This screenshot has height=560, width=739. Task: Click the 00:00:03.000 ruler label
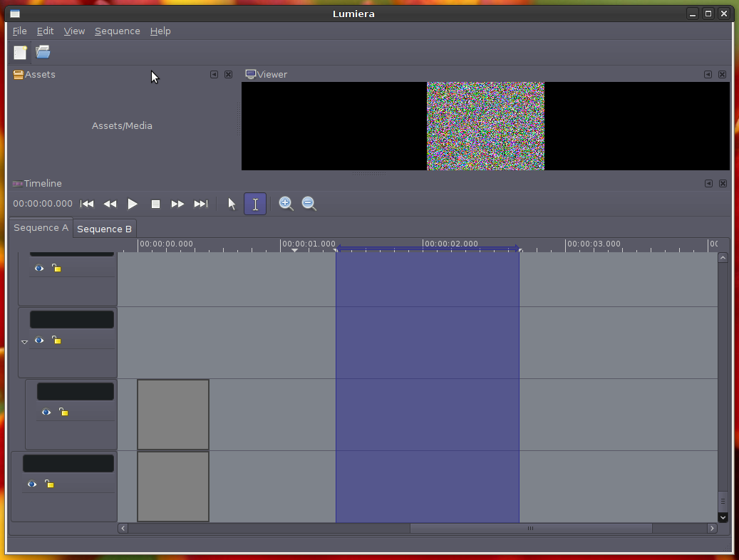click(x=594, y=244)
